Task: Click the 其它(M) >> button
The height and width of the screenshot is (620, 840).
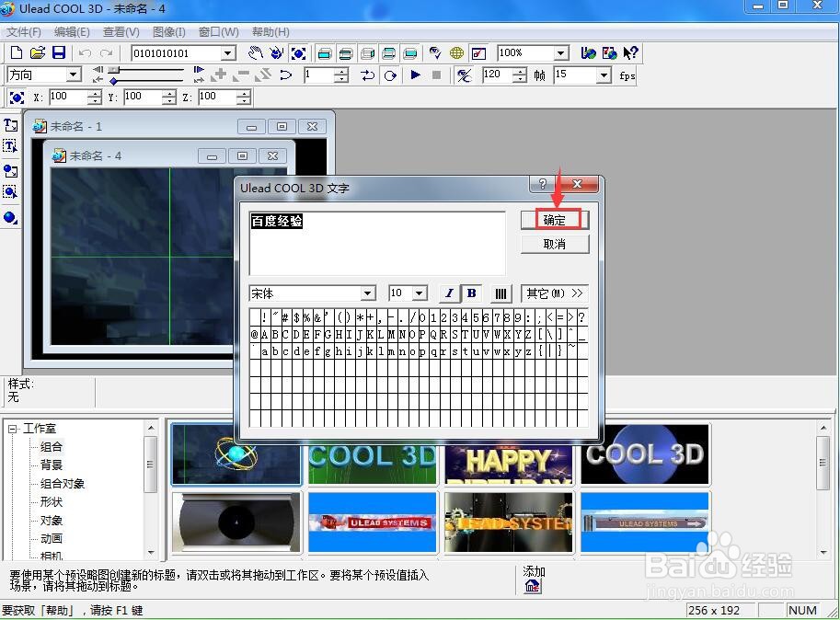Action: 555,293
